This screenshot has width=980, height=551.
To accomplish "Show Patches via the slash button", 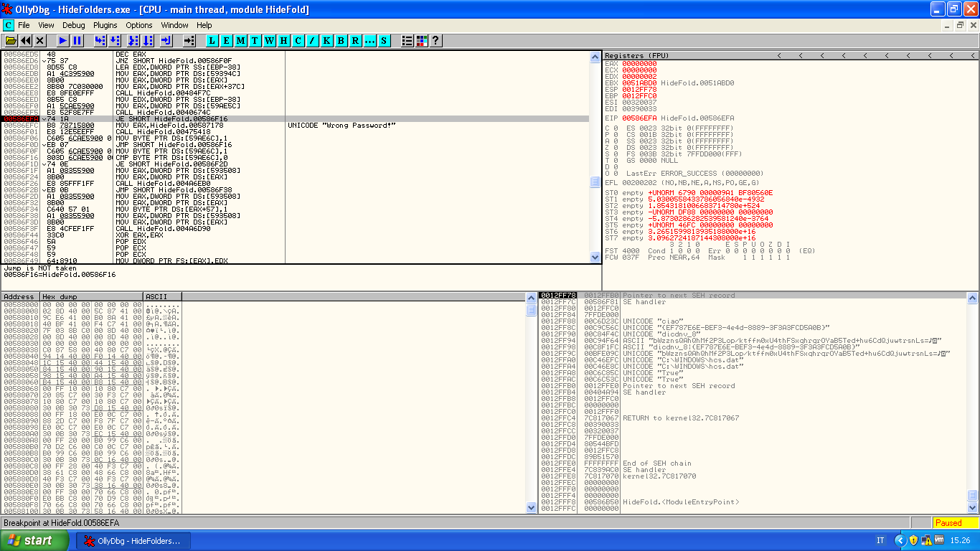I will pyautogui.click(x=313, y=41).
